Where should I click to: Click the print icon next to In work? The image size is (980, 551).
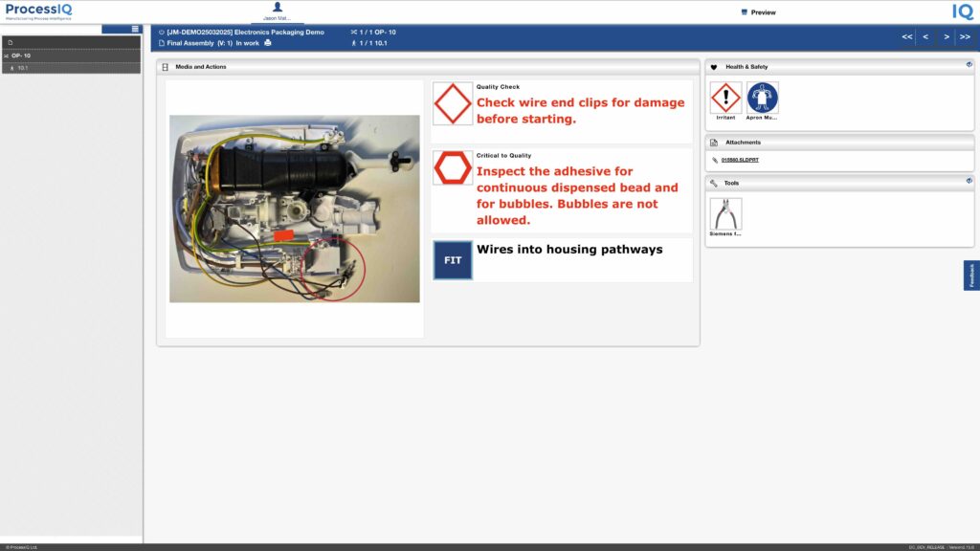(268, 43)
